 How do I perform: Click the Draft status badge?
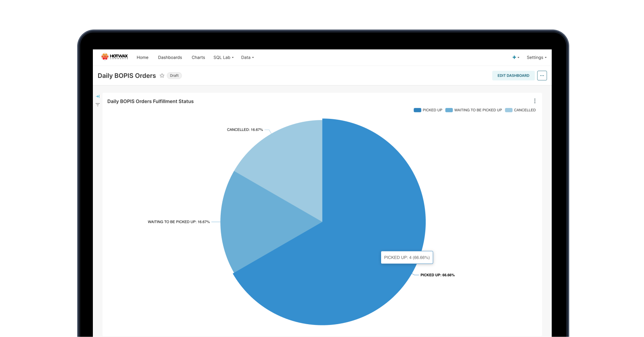(174, 76)
